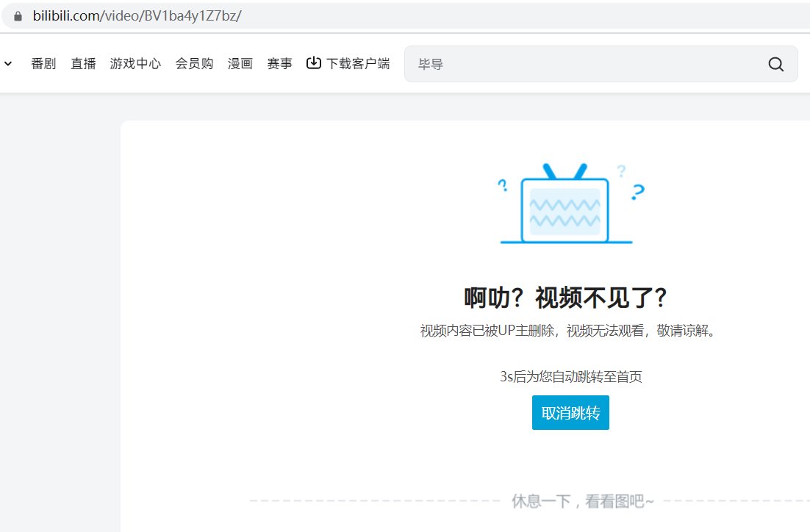Click the heading 啊叻？视频不见了？
810x532 pixels.
coord(565,298)
